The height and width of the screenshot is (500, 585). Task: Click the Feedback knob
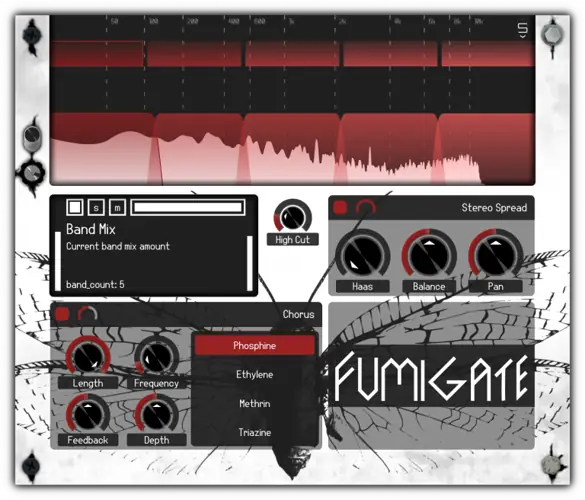pyautogui.click(x=88, y=413)
